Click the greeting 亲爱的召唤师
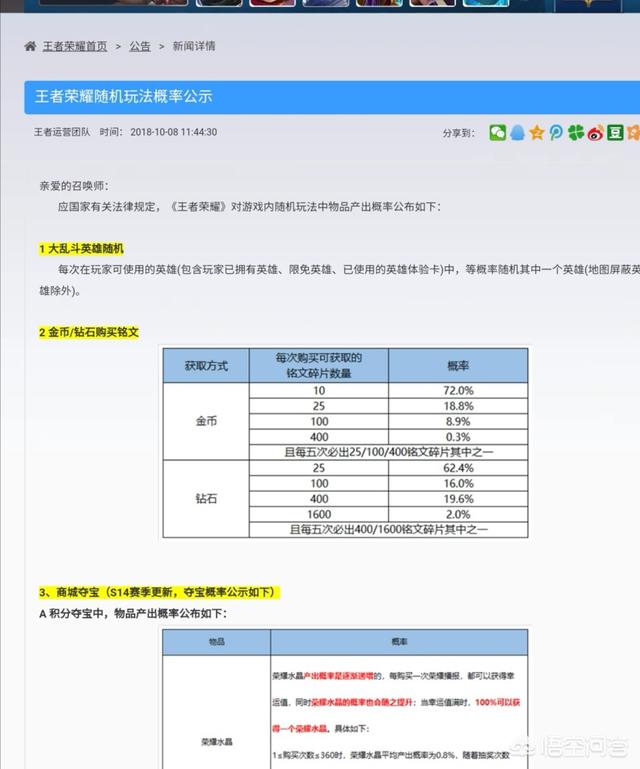This screenshot has width=640, height=769. (74, 186)
